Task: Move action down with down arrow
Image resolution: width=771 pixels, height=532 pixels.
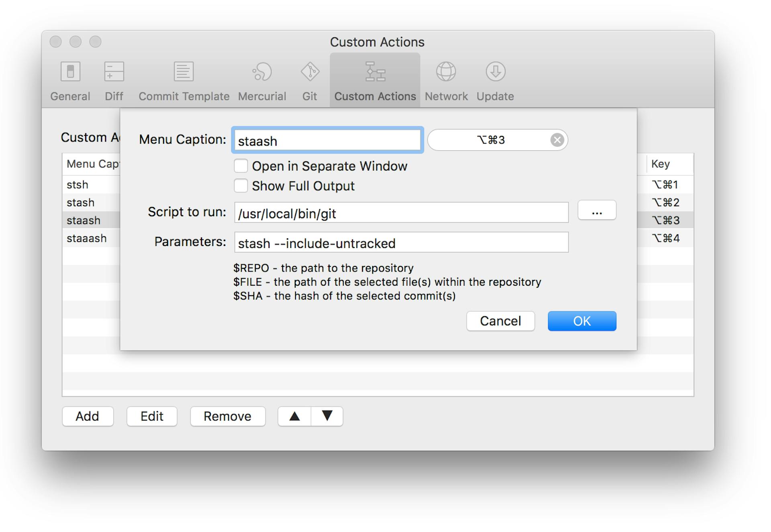Action: 327,416
